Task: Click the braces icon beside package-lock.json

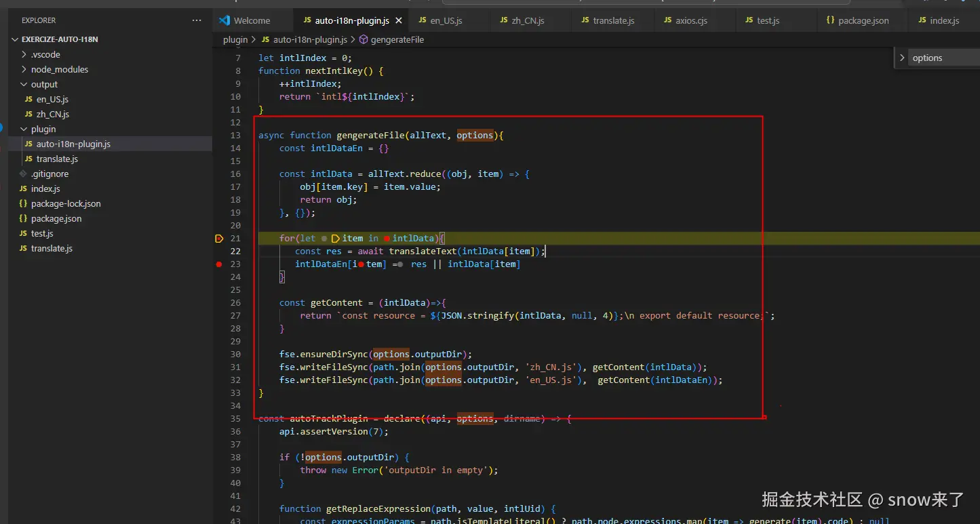Action: 23,204
